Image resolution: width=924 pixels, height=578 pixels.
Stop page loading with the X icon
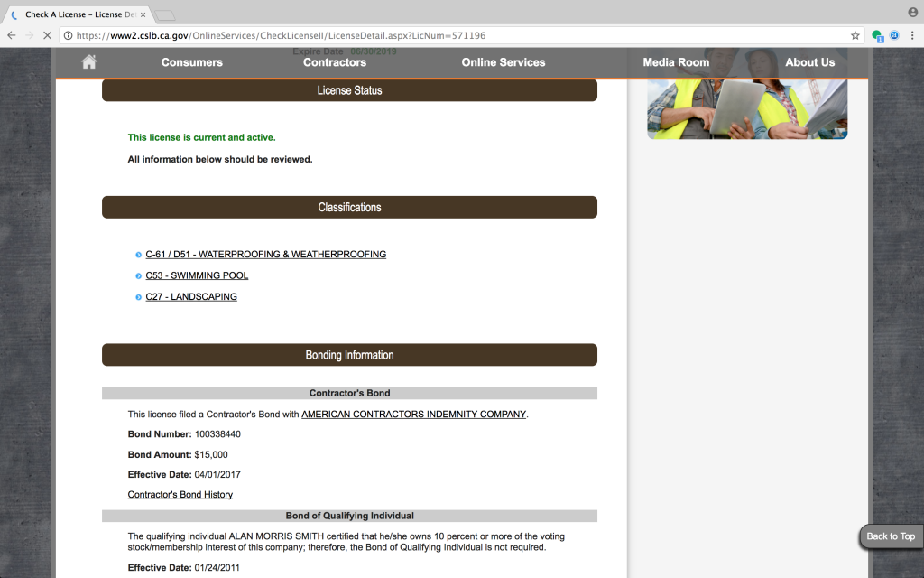[x=47, y=34]
